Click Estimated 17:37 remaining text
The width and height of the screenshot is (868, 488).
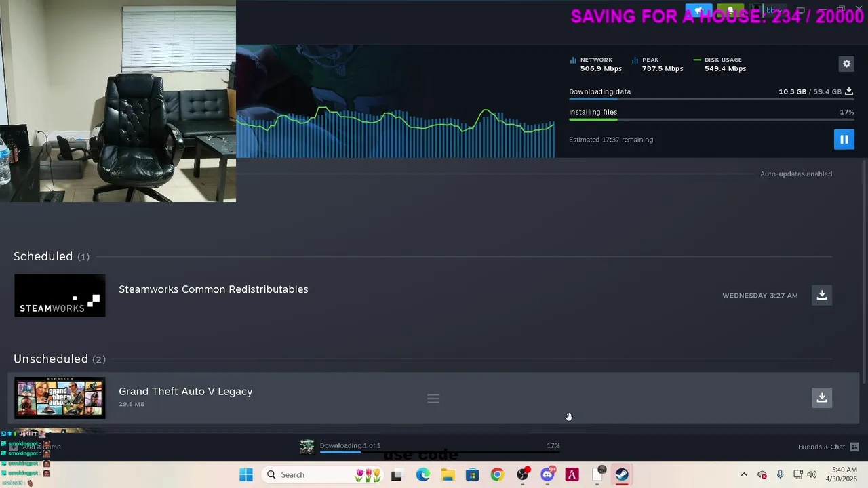click(x=611, y=140)
